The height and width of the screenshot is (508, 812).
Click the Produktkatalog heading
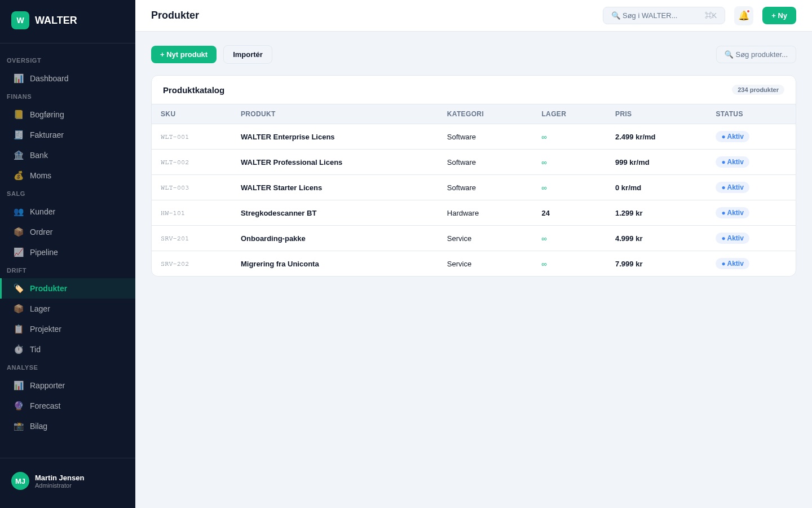[x=193, y=90]
